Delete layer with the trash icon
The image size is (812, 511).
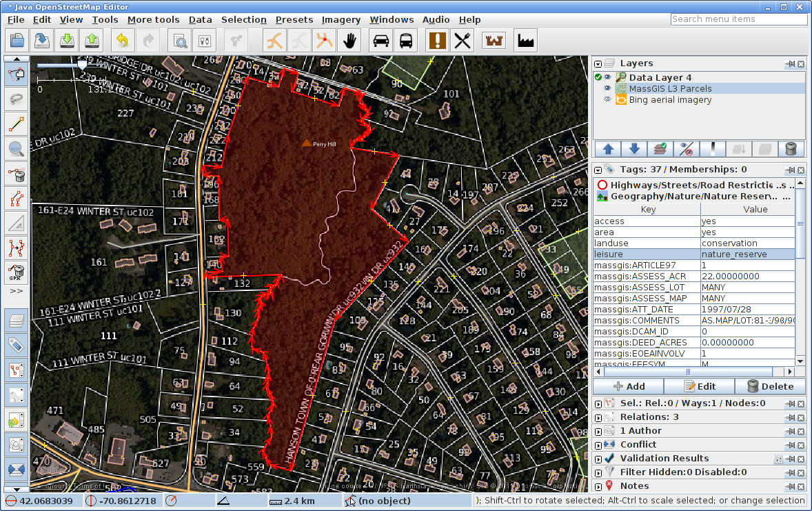[x=791, y=148]
